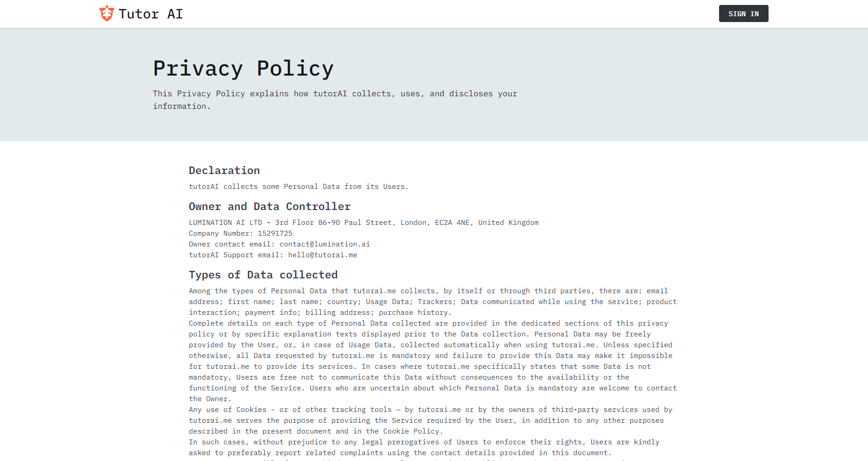Click the Company Number 15291725 line
The image size is (868, 461).
pos(240,233)
